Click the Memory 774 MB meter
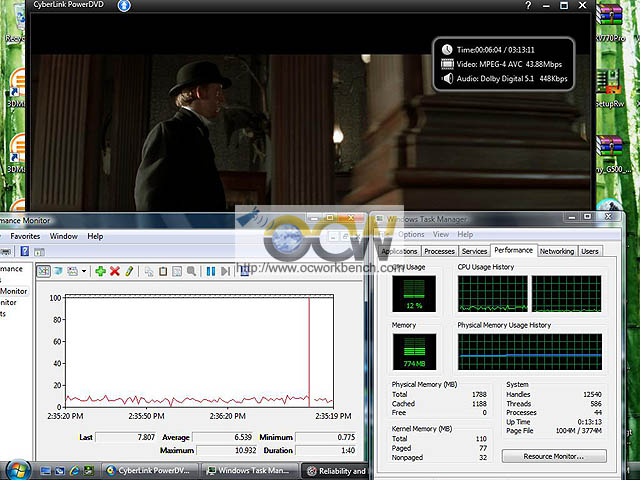This screenshot has height=480, width=640. pos(414,351)
